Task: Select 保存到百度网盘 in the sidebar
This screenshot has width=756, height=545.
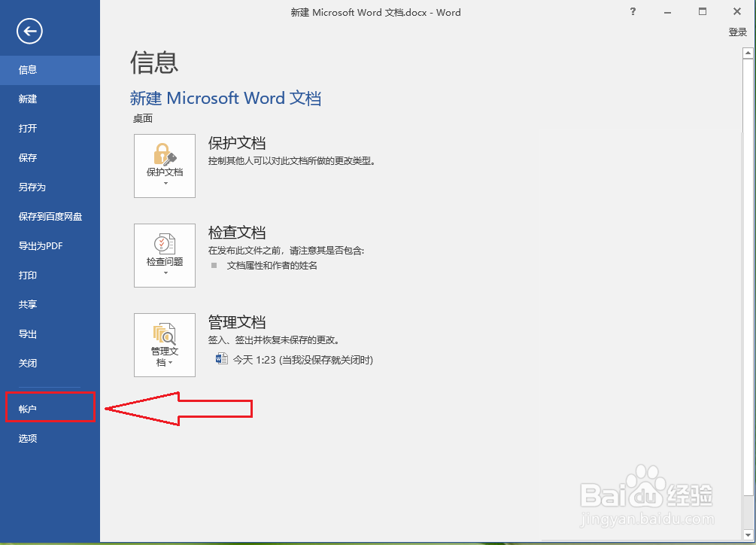Action: 50,217
